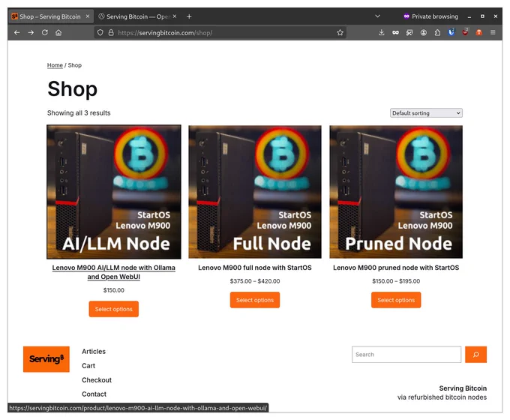Viewport: 510px width, 420px height.
Task: Click the $150.00 – $195.00 price text
Action: [x=396, y=281]
